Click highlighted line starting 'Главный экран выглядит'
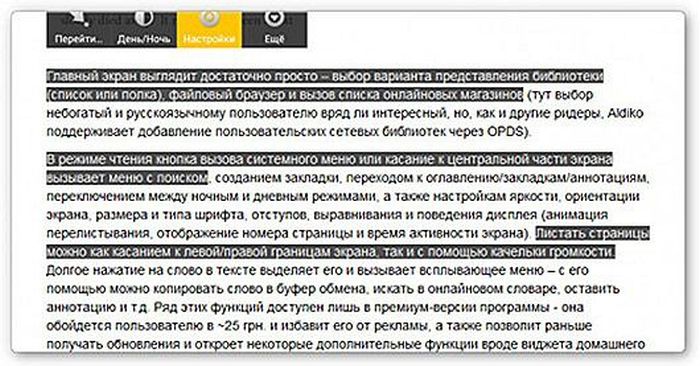 [325, 76]
